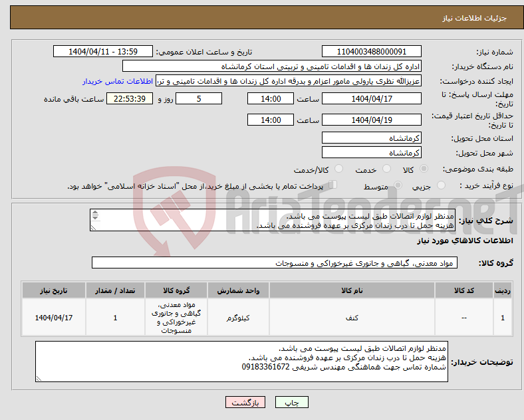Click the استان محل تحویل field
524x420 pixels.
point(371,138)
